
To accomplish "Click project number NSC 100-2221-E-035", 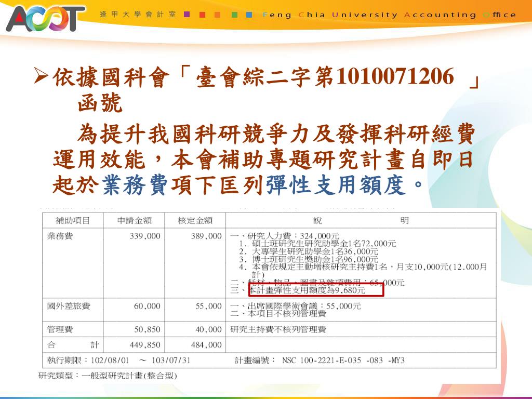I will click(322, 361).
